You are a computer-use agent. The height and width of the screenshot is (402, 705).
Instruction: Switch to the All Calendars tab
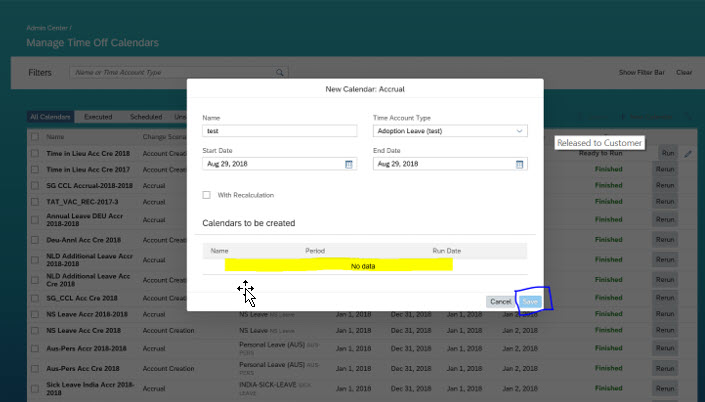click(50, 117)
